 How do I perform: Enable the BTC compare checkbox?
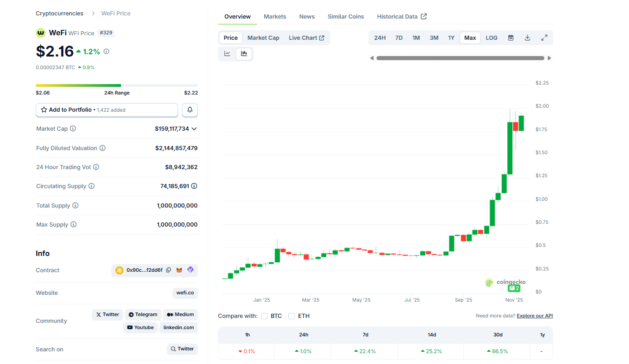pyautogui.click(x=264, y=316)
